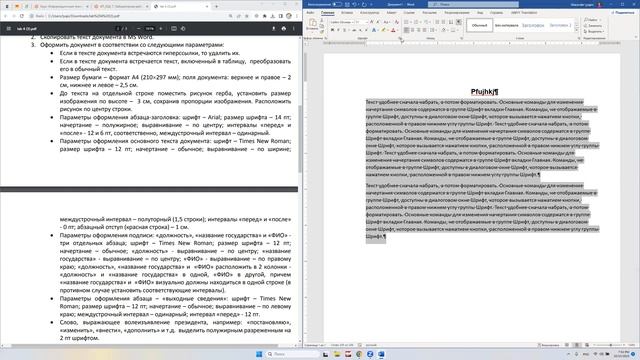Click the Заменить button in editing group
The width and height of the screenshot is (640, 360).
593,26
